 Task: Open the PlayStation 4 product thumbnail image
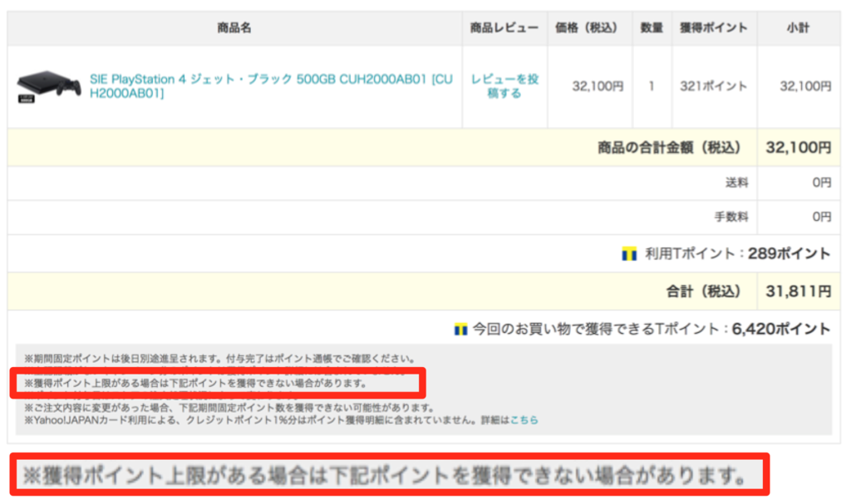[x=49, y=86]
